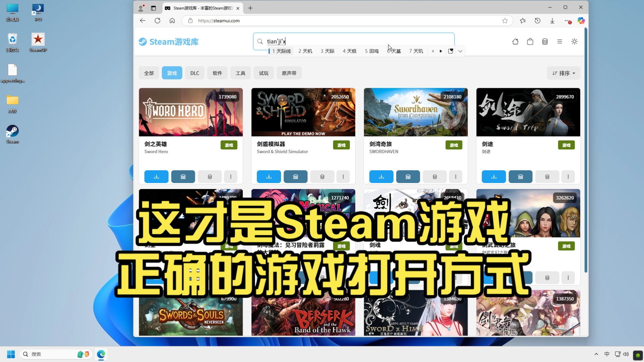Select the DLC filter tab
The image size is (644, 362).
(195, 73)
